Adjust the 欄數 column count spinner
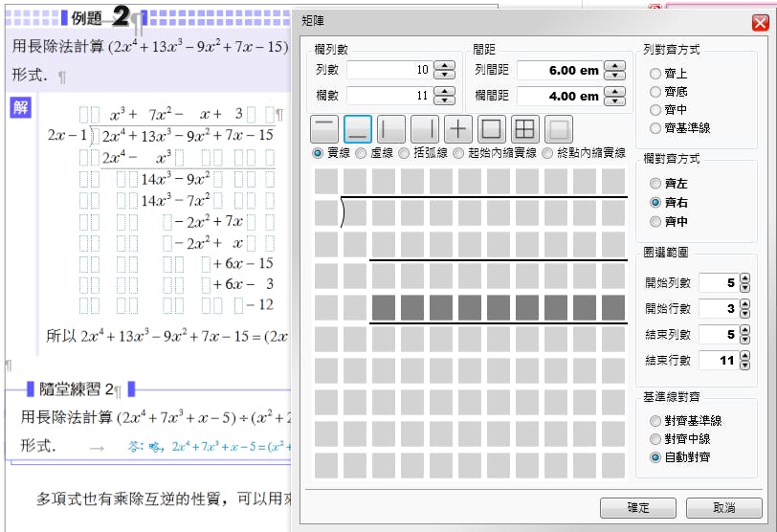The height and width of the screenshot is (532, 777). (x=444, y=96)
